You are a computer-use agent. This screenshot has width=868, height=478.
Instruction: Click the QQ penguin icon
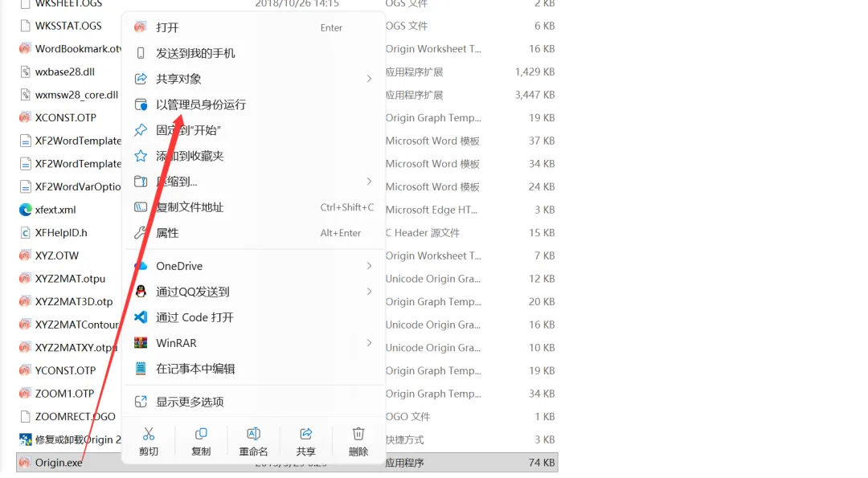click(x=141, y=292)
